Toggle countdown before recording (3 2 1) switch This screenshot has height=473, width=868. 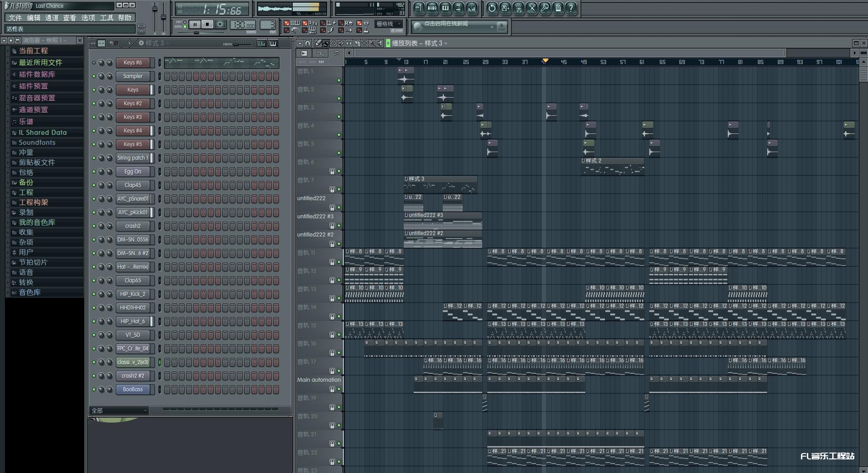[305, 23]
